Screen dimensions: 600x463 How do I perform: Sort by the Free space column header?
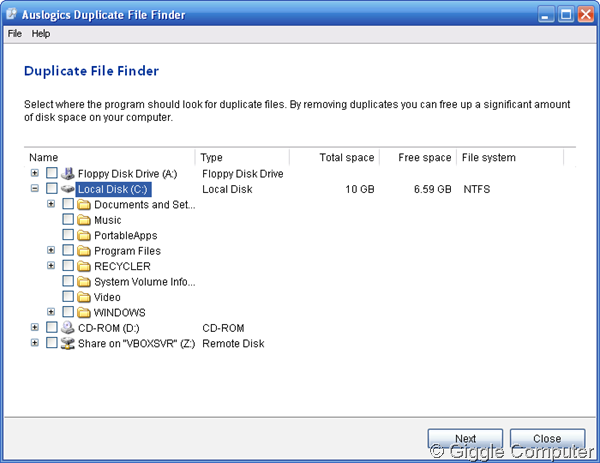418,157
